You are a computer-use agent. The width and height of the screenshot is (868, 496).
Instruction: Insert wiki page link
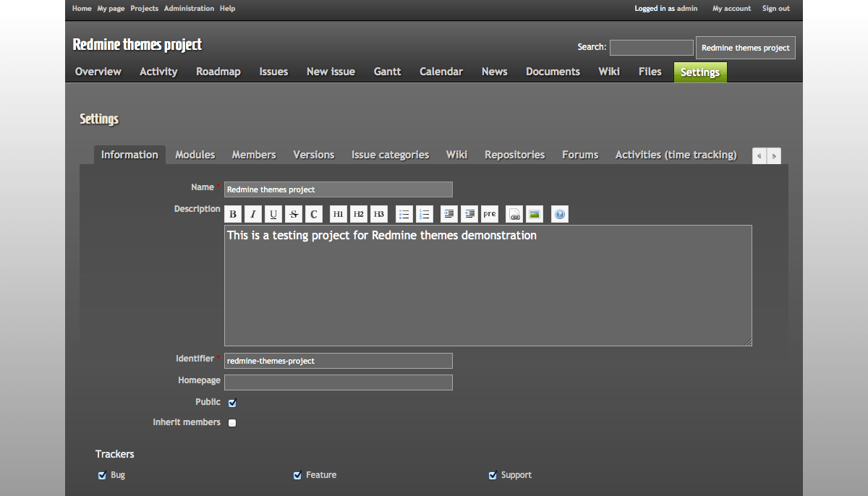pos(514,214)
